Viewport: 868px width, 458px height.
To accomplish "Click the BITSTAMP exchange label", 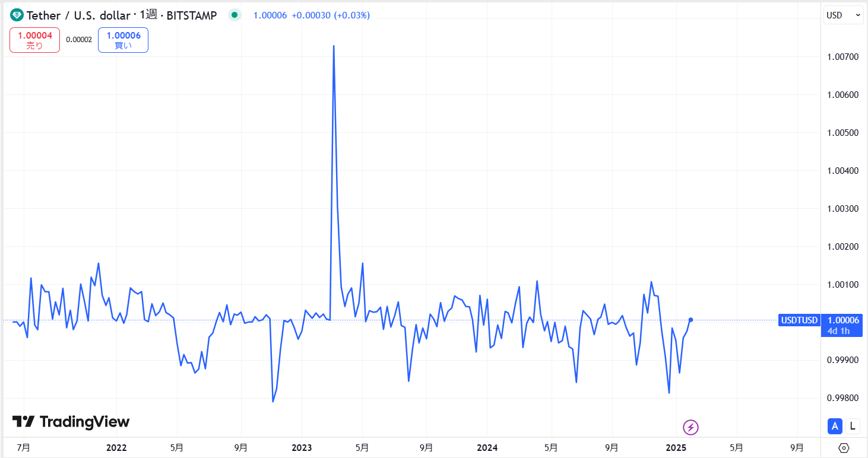I will (x=192, y=15).
